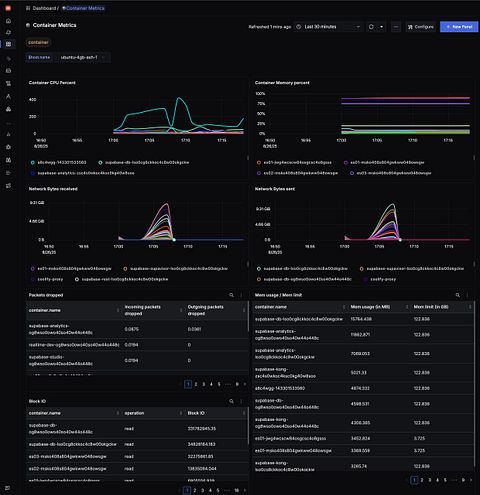Viewport: 480px width, 495px height.
Task: Click the container tag below the dashboard title
Action: point(38,42)
